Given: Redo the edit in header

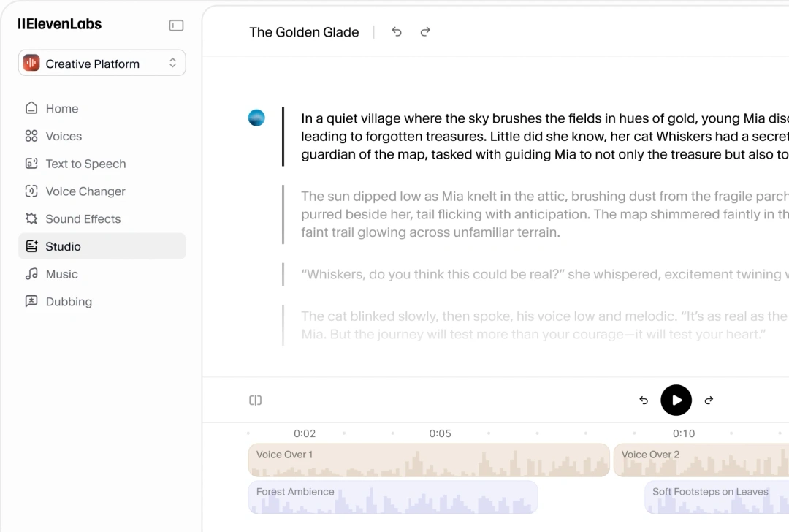Looking at the screenshot, I should (425, 32).
